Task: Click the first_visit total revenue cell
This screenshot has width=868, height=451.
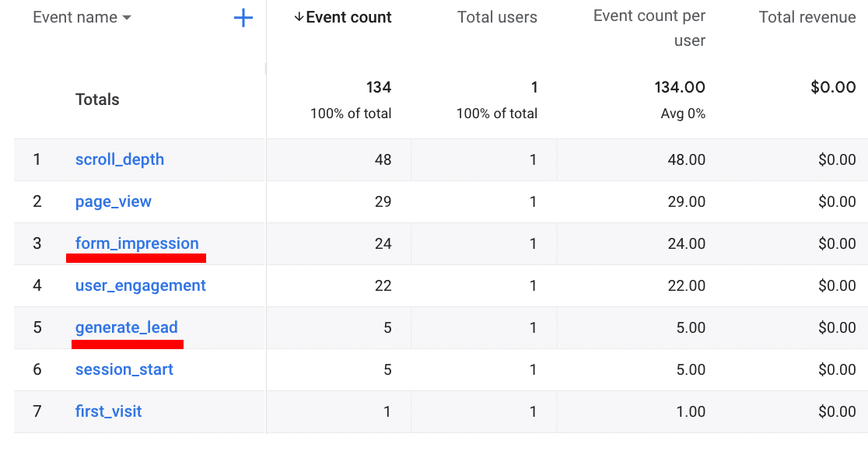Action: [x=837, y=411]
